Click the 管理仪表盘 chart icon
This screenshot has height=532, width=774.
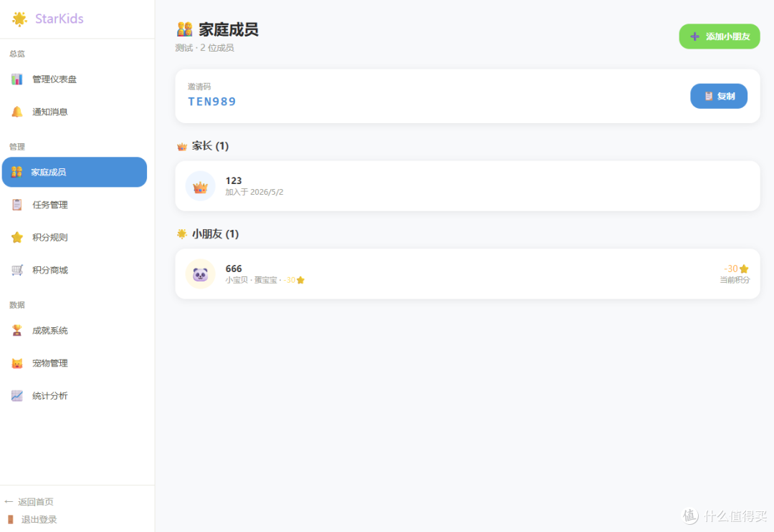click(16, 79)
